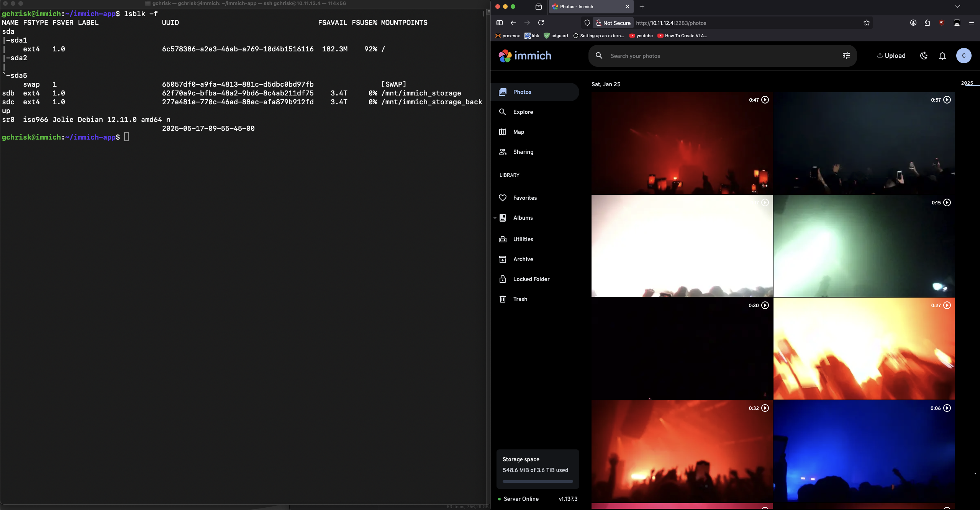Select Photos in the sidebar
This screenshot has width=980, height=510.
pyautogui.click(x=522, y=92)
